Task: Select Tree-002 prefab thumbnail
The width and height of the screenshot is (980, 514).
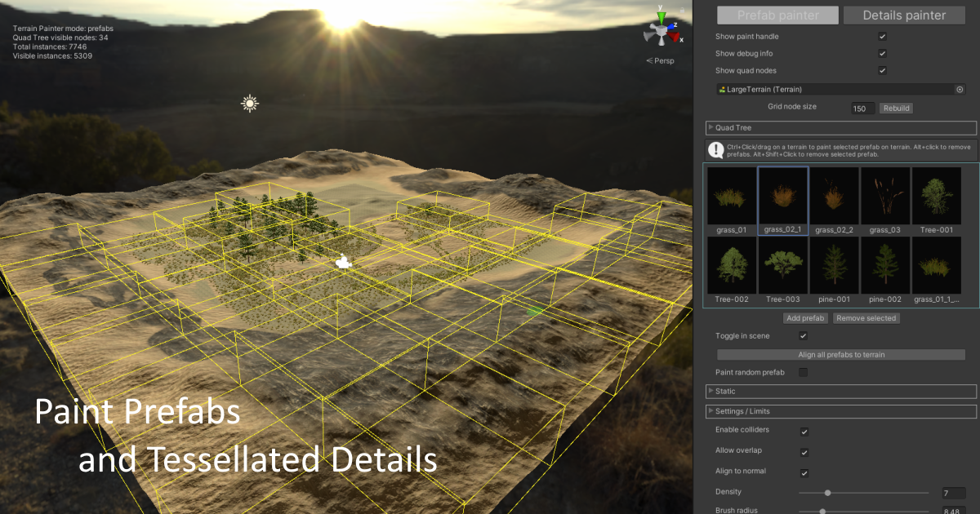Action: (x=732, y=271)
